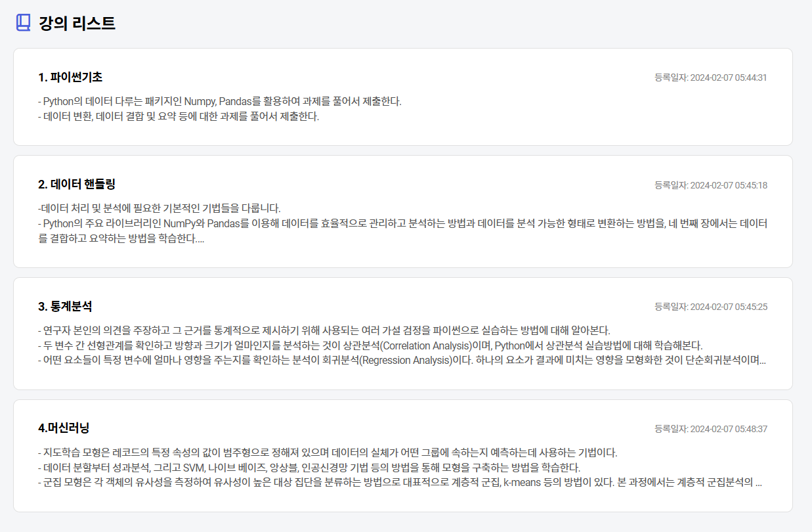This screenshot has height=532, width=812.
Task: Click 등록일자 2024-02-07 05:44:31 timestamp
Action: click(x=711, y=78)
